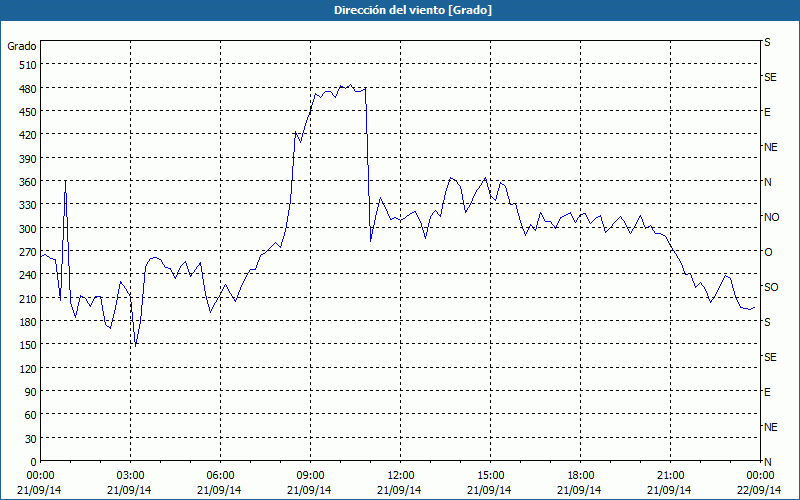
Task: Click the 420 tick label
Action: pos(28,135)
